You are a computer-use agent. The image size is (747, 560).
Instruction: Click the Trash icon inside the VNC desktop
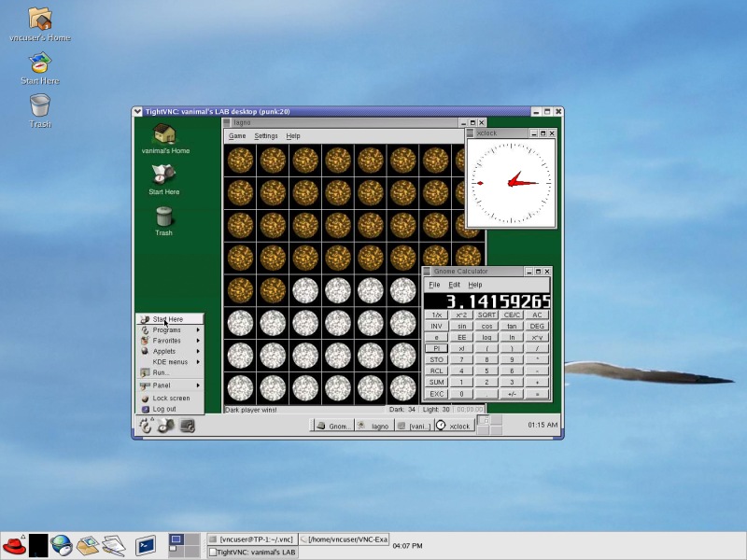point(163,218)
